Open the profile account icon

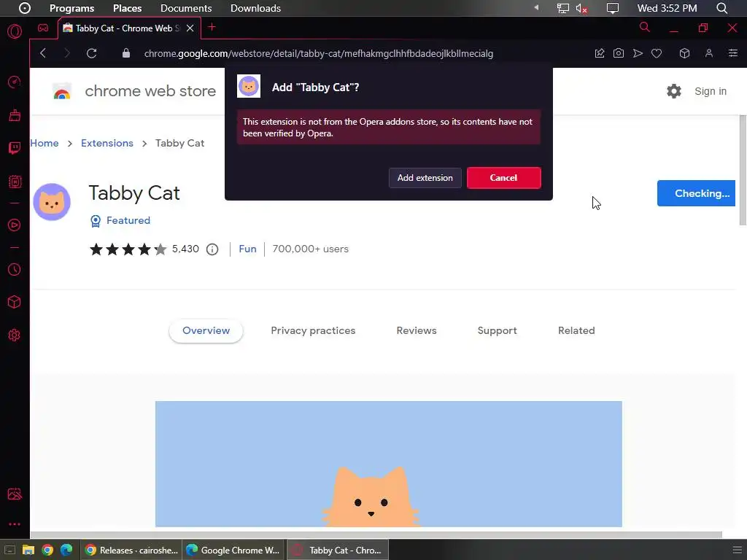[709, 53]
